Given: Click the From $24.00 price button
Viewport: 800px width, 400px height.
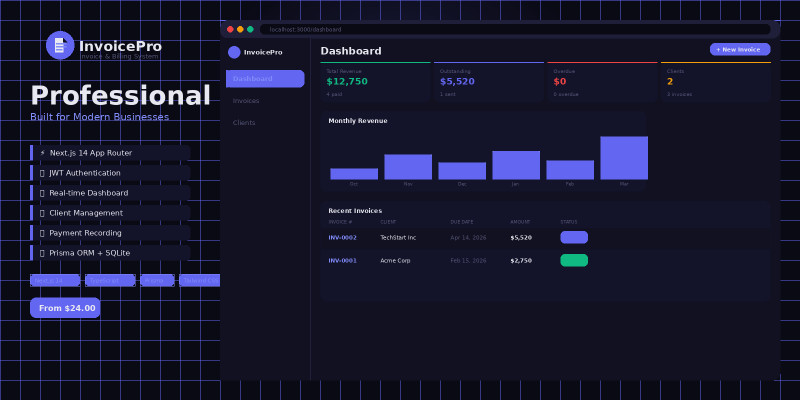Looking at the screenshot, I should [x=65, y=308].
